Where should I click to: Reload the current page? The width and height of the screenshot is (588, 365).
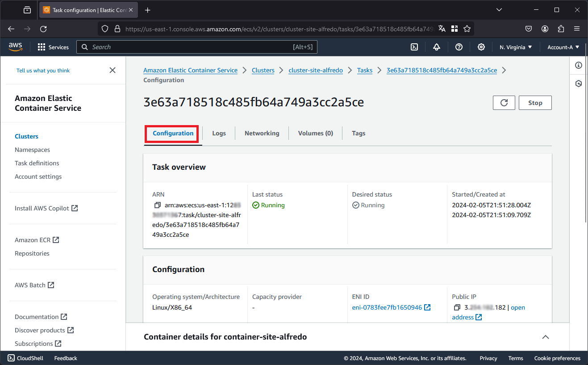43,29
